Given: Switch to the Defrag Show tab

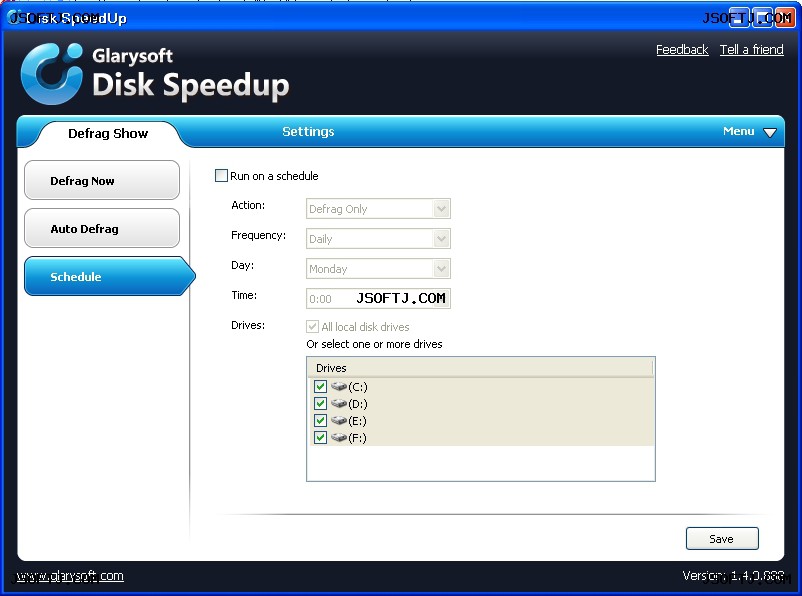Looking at the screenshot, I should pyautogui.click(x=108, y=134).
